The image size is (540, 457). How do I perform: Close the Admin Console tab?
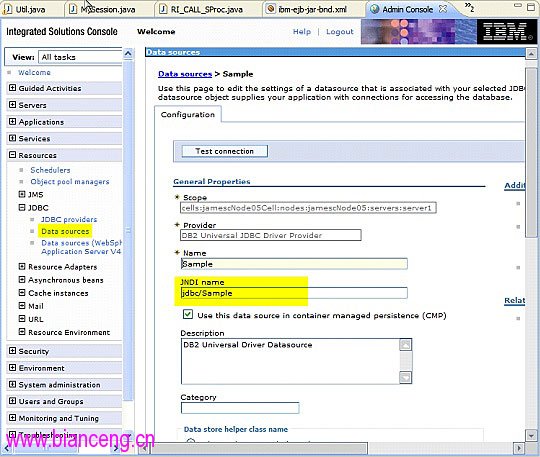(443, 9)
